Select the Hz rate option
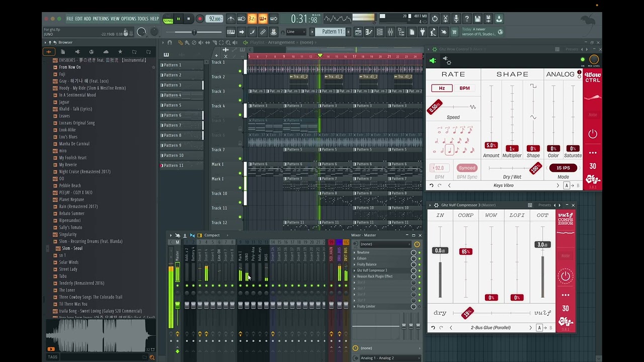The height and width of the screenshot is (362, 644). pyautogui.click(x=442, y=88)
